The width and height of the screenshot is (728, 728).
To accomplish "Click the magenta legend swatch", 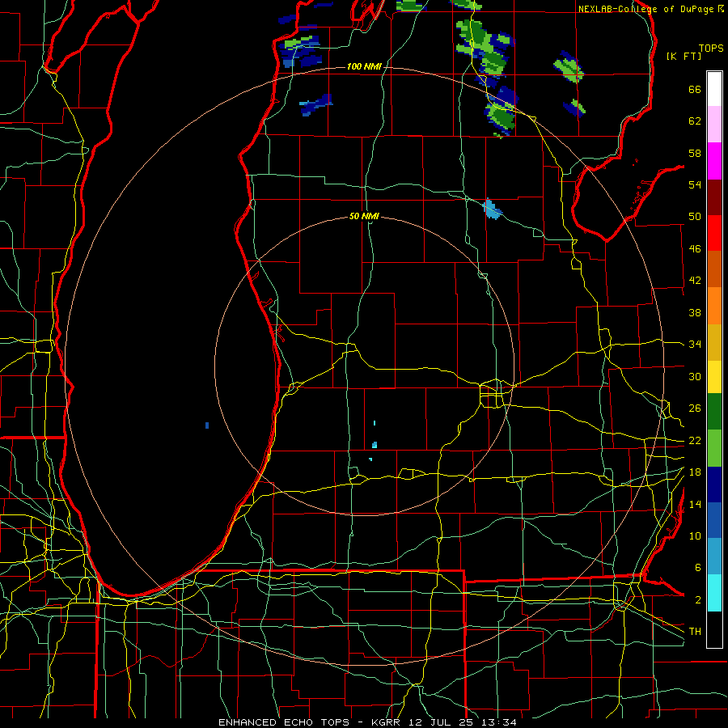I will click(x=714, y=161).
